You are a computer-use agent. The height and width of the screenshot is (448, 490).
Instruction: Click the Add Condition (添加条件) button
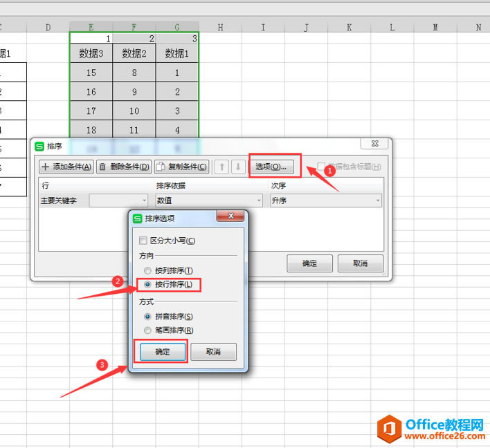point(66,167)
